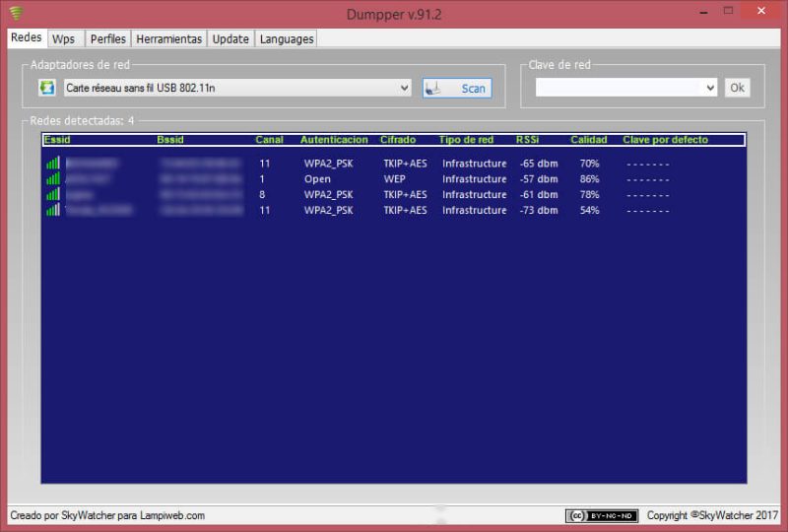
Task: Open the Perfiles tab
Action: click(108, 39)
